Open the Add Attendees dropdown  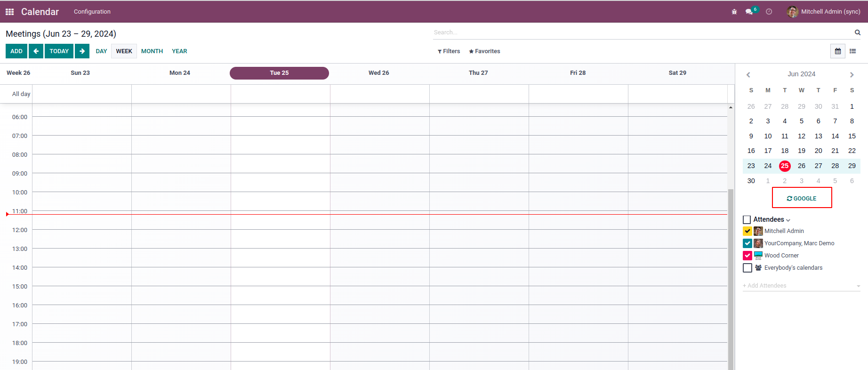802,286
